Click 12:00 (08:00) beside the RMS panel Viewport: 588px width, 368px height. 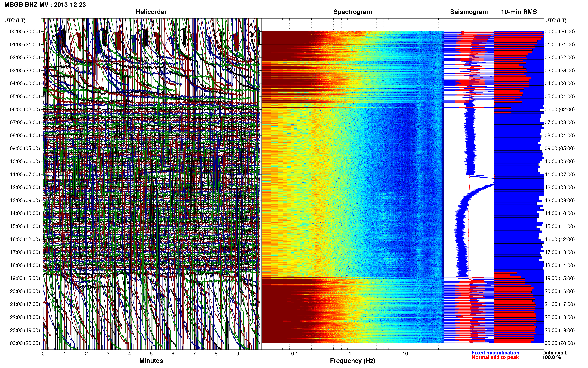click(x=560, y=187)
